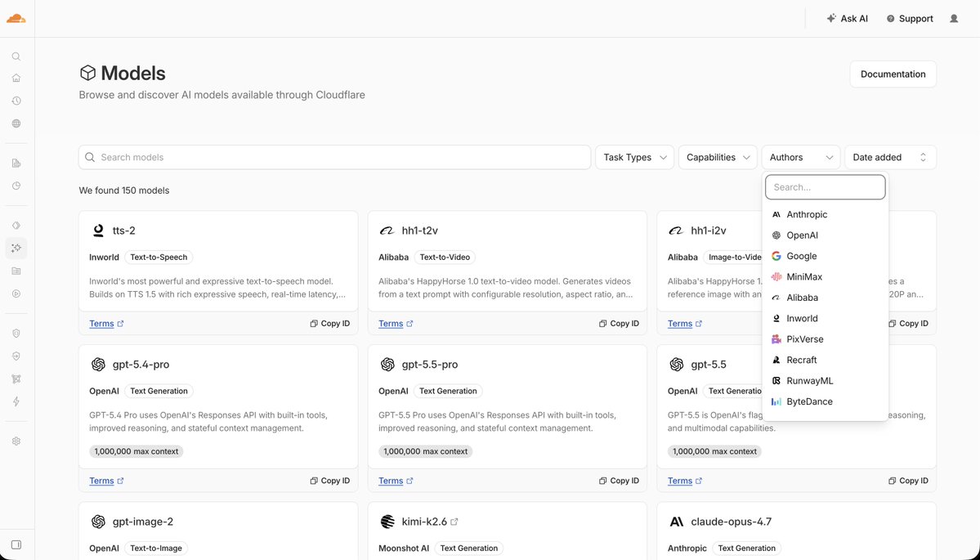Click the play circle sidebar icon
The width and height of the screenshot is (980, 560).
(16, 293)
